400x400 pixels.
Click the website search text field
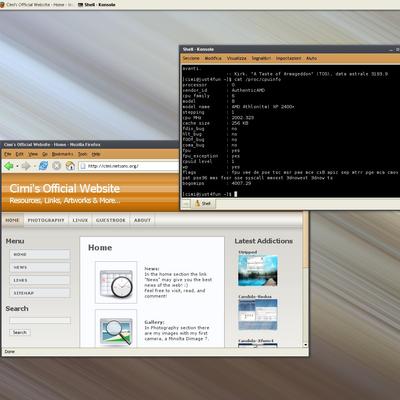[x=40, y=320]
